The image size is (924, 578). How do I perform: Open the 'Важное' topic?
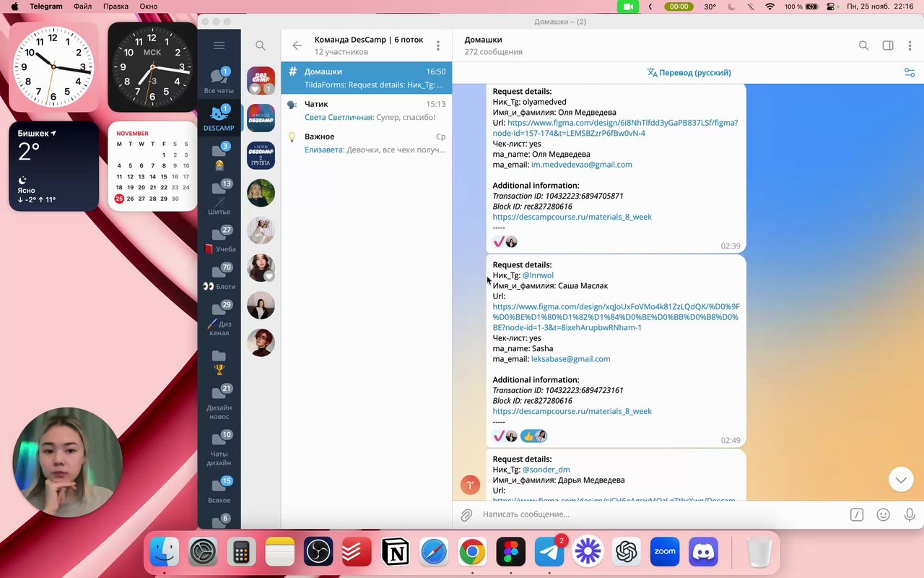[x=366, y=143]
